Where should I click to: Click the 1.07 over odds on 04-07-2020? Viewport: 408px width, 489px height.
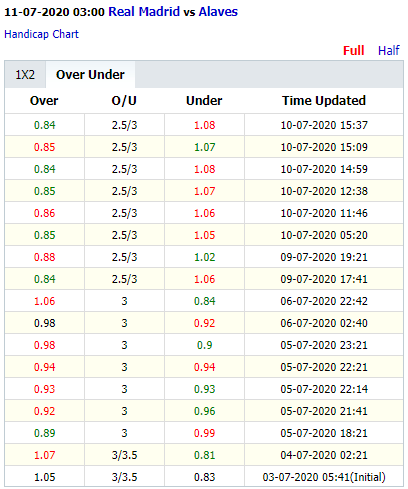(45, 455)
